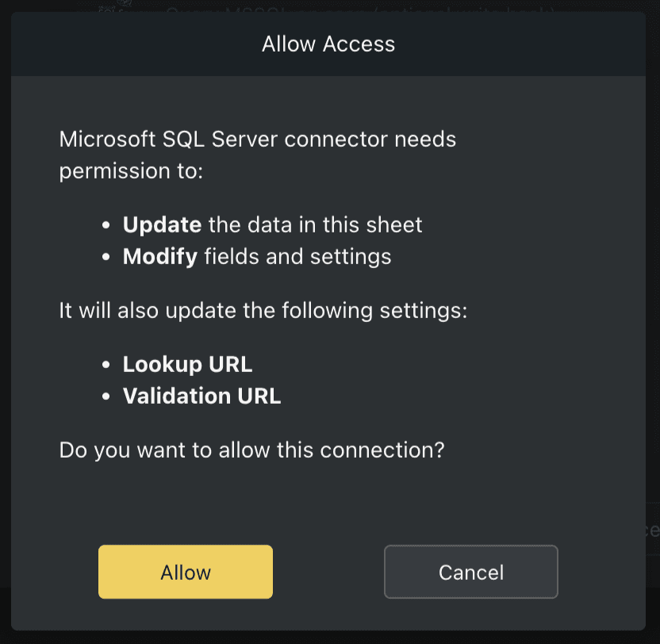Click the Validation URL bullet item

click(x=201, y=396)
